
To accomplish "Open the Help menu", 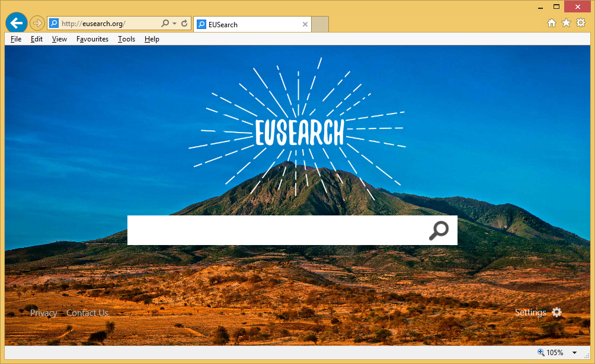I will [152, 39].
